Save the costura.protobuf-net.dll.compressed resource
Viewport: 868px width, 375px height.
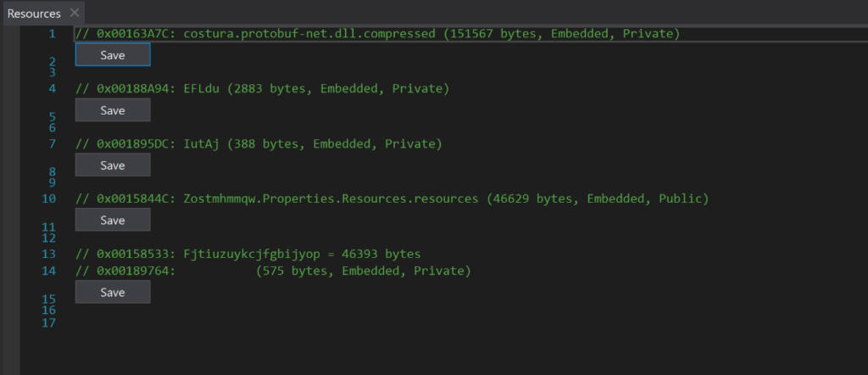(x=113, y=55)
